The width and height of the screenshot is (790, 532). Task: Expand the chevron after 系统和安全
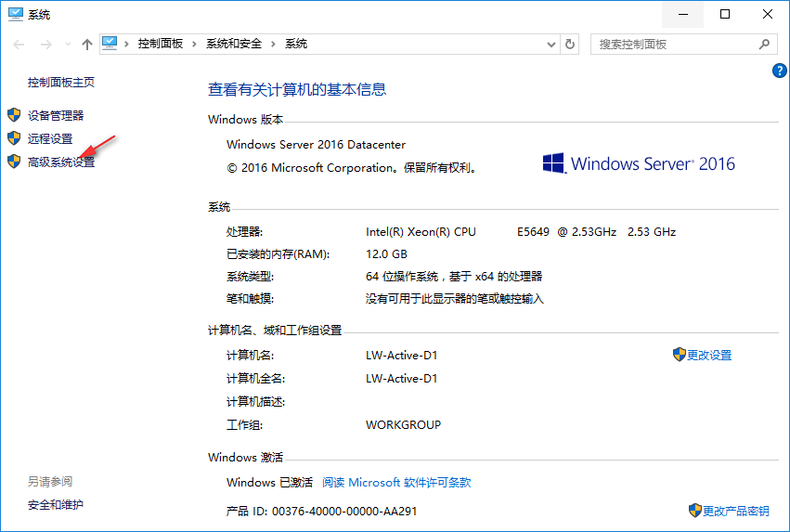[273, 45]
